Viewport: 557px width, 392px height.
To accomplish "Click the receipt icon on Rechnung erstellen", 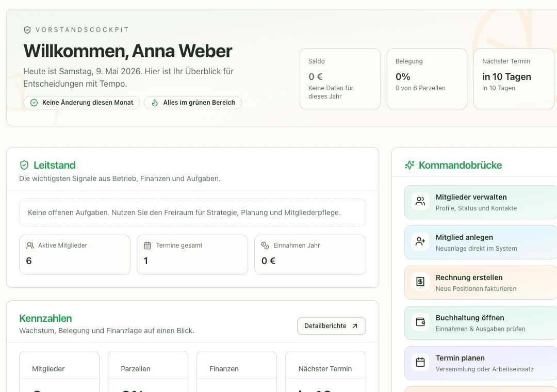I will point(420,282).
